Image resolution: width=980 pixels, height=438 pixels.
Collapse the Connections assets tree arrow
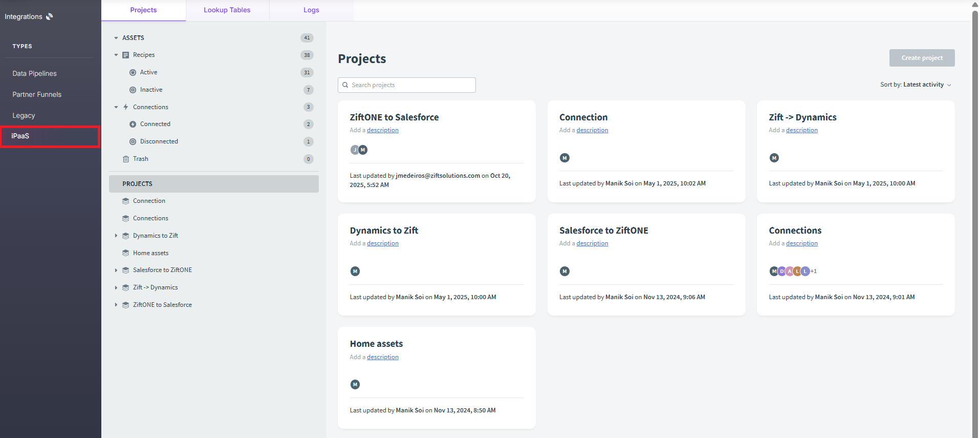coord(116,107)
